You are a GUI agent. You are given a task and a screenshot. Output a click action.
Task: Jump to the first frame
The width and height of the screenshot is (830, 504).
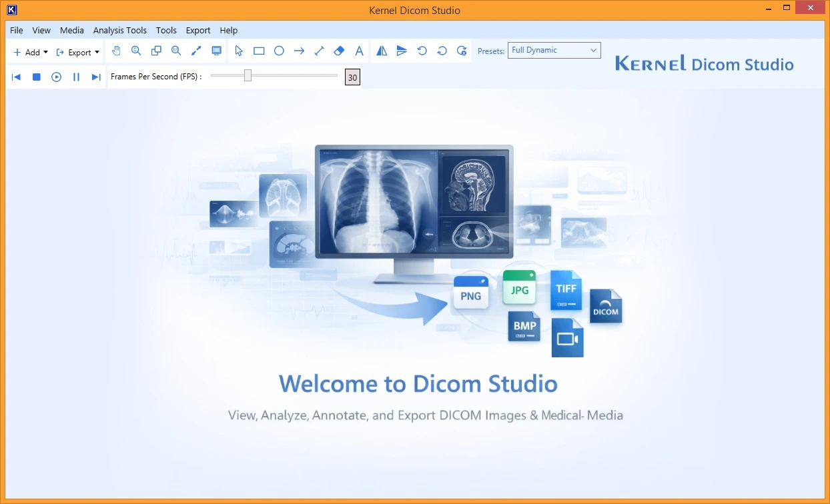(x=16, y=77)
